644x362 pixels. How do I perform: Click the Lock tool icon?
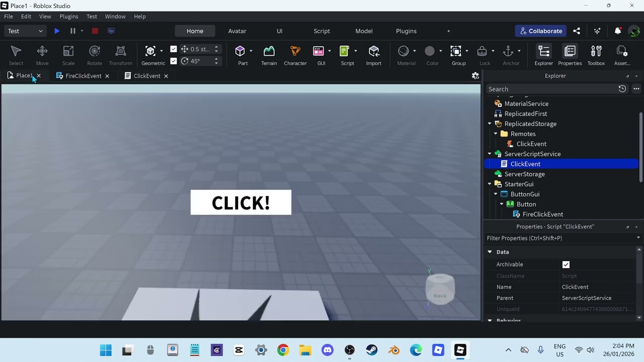pyautogui.click(x=482, y=51)
